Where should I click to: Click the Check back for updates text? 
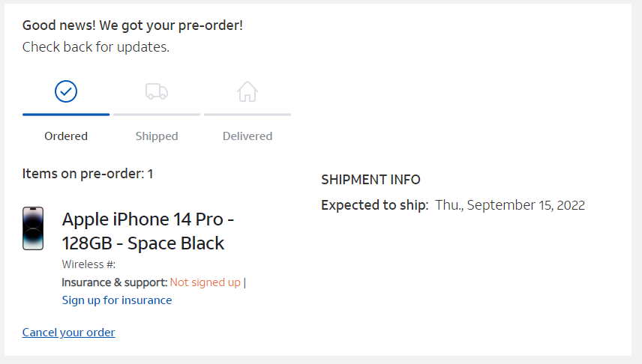[x=96, y=47]
